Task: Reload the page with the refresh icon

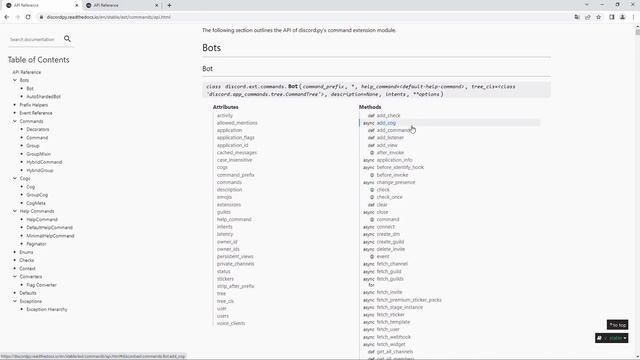Action: point(28,17)
